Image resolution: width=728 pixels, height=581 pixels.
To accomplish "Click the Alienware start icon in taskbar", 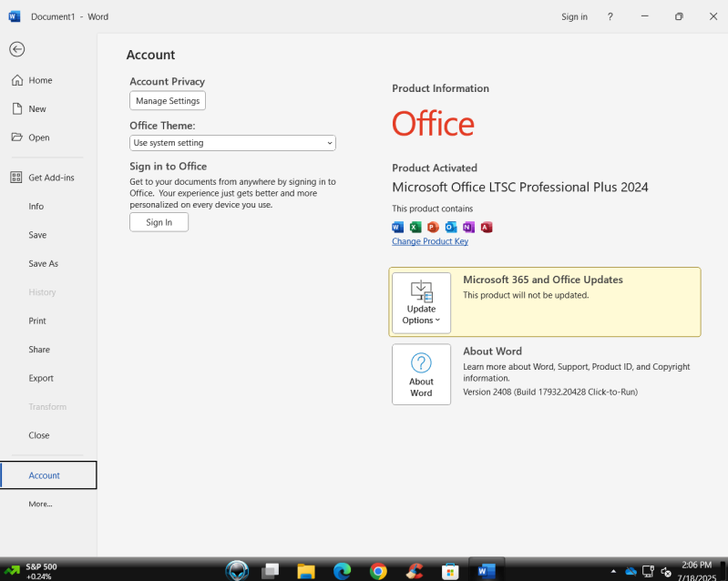I will [237, 571].
